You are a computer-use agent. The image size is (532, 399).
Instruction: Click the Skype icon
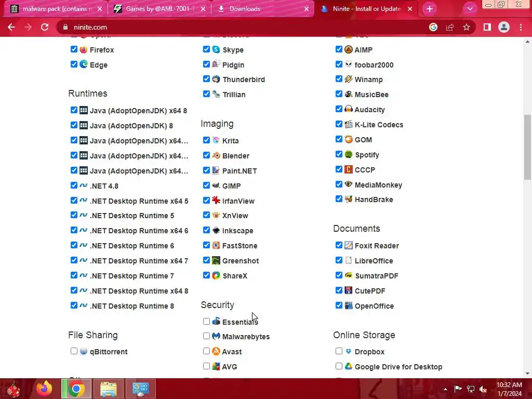pos(216,49)
